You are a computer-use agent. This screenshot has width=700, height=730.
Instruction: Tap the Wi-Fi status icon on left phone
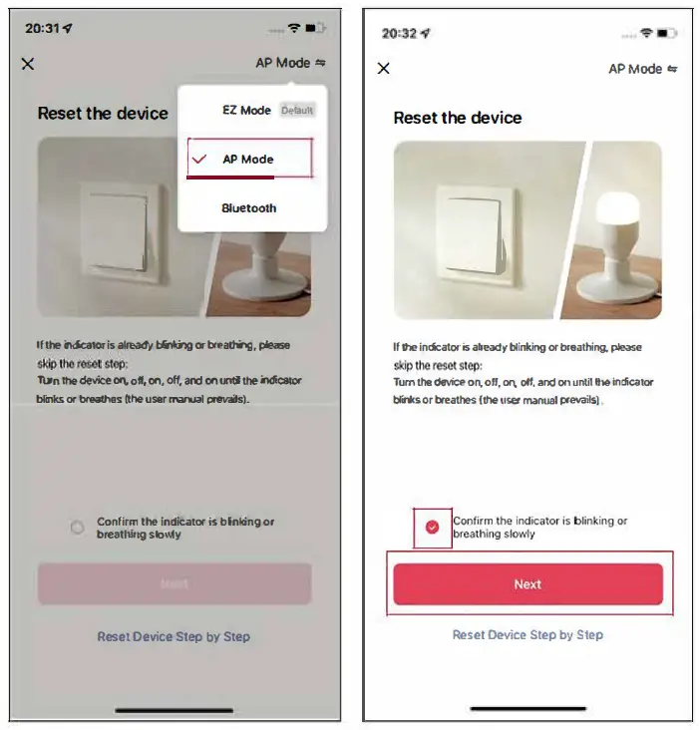point(294,28)
